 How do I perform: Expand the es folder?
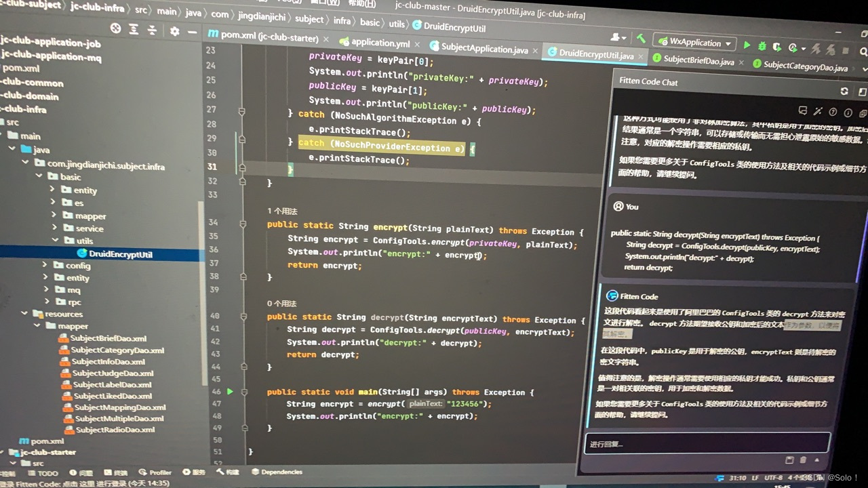coord(52,202)
